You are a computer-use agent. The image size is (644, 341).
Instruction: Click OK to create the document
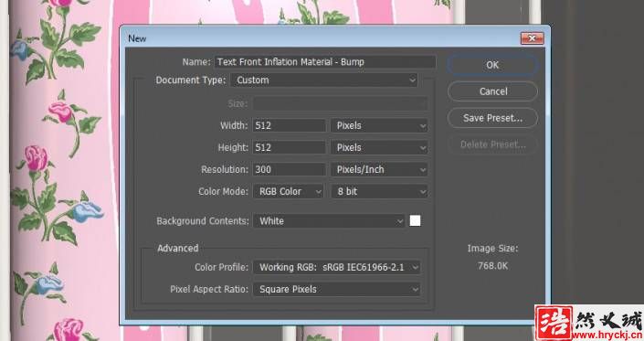[492, 65]
